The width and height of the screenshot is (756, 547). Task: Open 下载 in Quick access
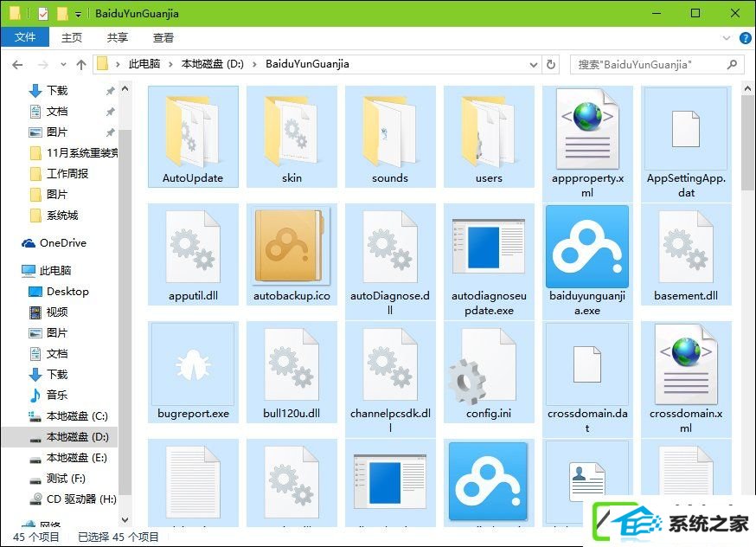coord(57,91)
